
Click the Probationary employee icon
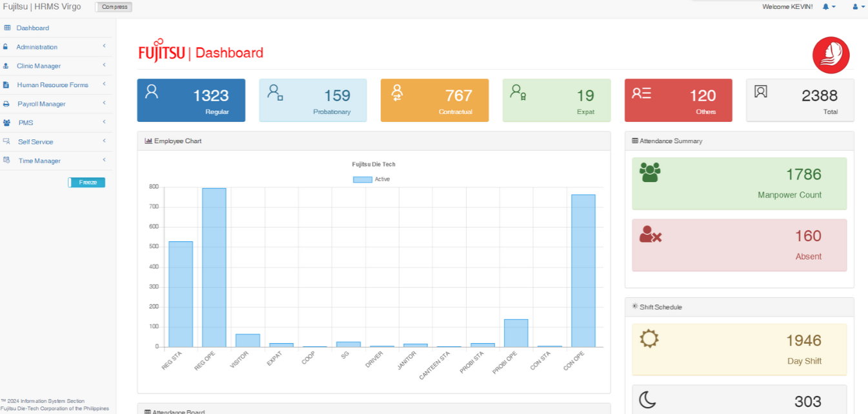pos(275,92)
